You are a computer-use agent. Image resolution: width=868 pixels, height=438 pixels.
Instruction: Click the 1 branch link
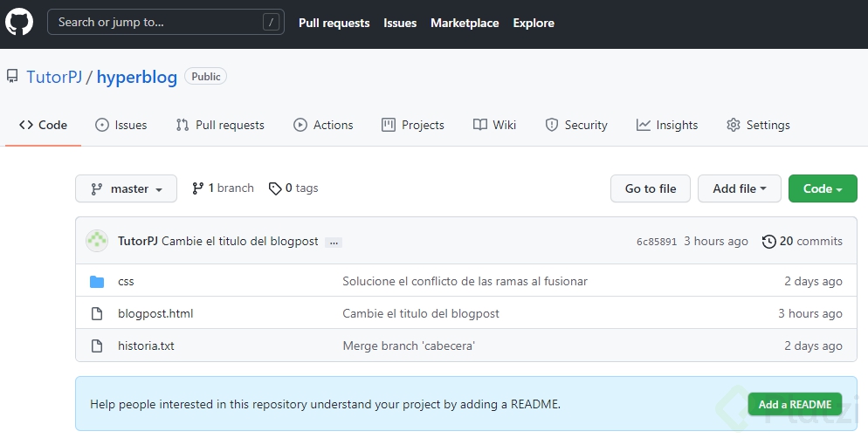pyautogui.click(x=223, y=188)
